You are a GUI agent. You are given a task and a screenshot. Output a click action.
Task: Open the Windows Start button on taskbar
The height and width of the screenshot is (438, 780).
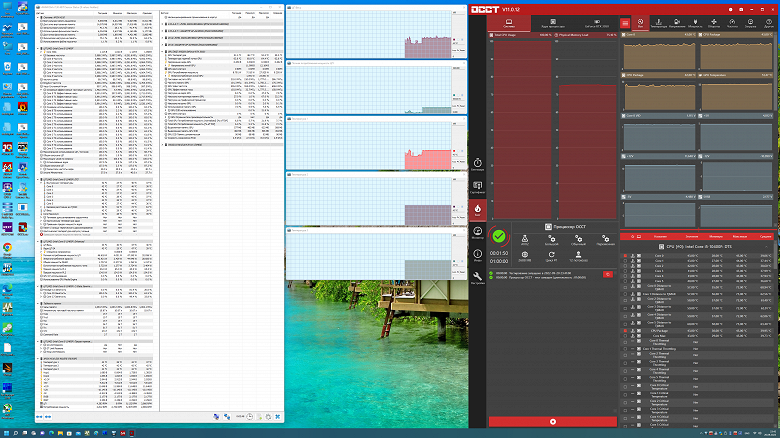coord(7,432)
